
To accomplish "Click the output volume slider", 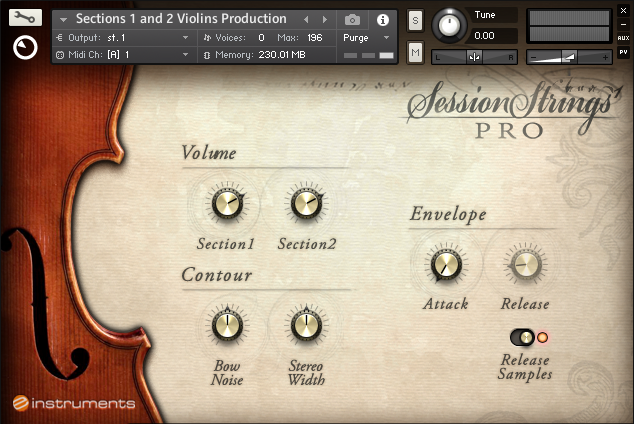I will (x=569, y=57).
